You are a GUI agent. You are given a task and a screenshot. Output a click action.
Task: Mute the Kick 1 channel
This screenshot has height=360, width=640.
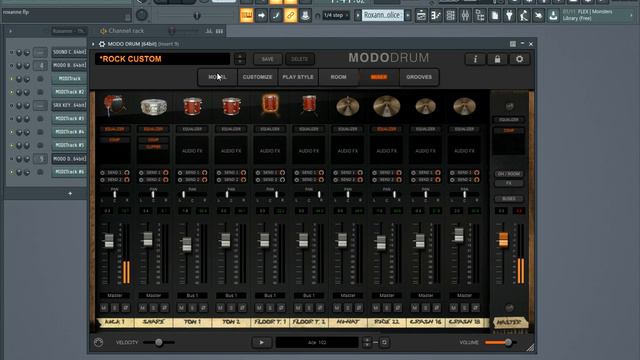coord(104,308)
